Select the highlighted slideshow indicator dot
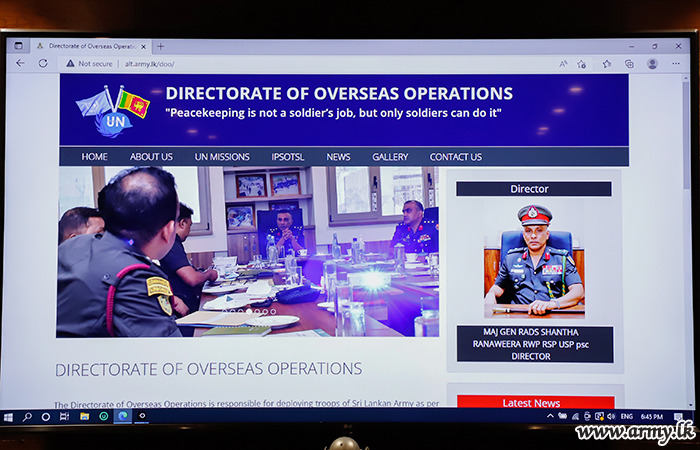Viewport: 700px width, 450px height. (x=249, y=312)
